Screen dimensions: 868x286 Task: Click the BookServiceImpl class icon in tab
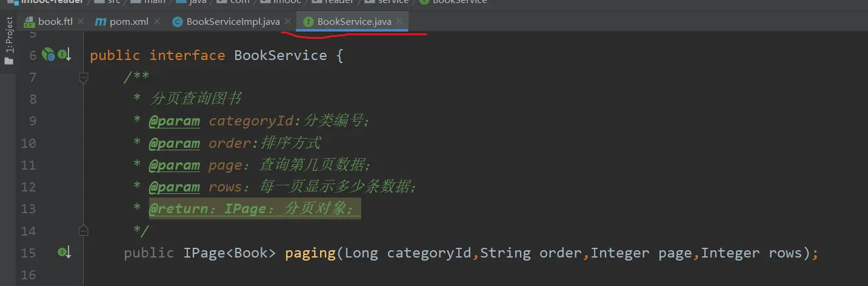[x=177, y=22]
